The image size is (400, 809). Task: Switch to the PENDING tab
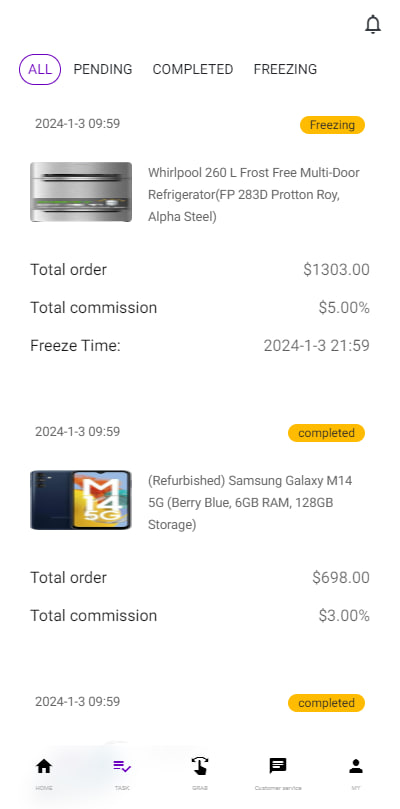(103, 69)
